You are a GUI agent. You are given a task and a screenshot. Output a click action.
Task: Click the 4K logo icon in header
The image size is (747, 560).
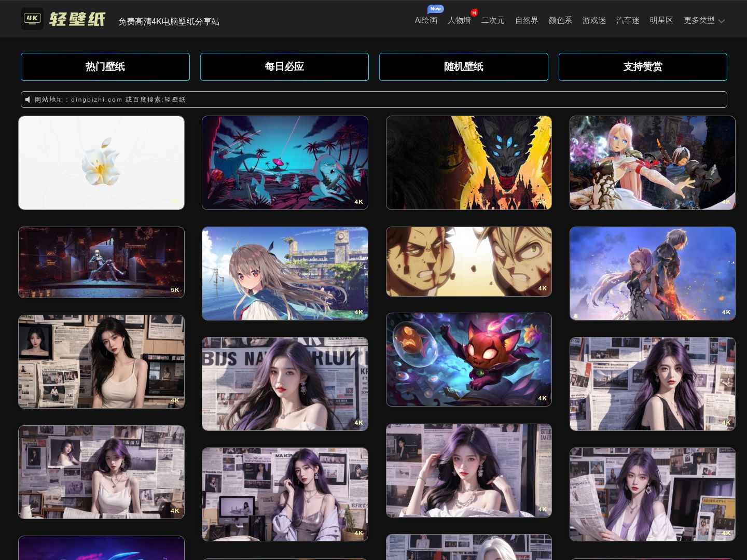click(x=32, y=19)
